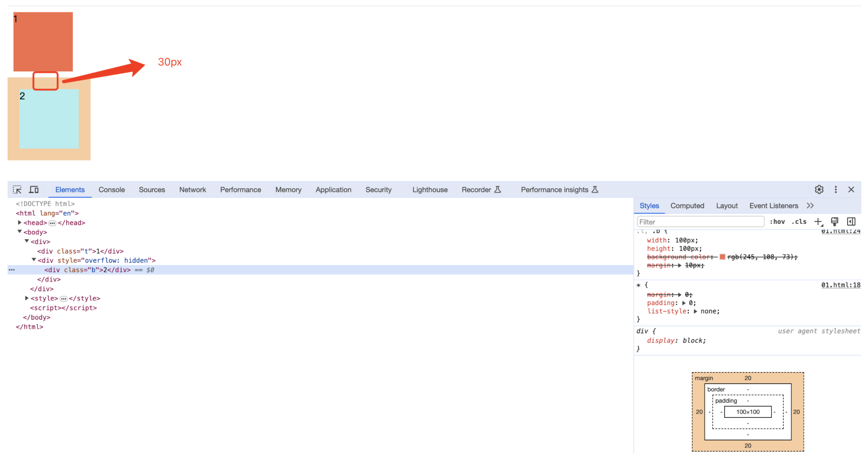Edit the display block value

point(693,341)
